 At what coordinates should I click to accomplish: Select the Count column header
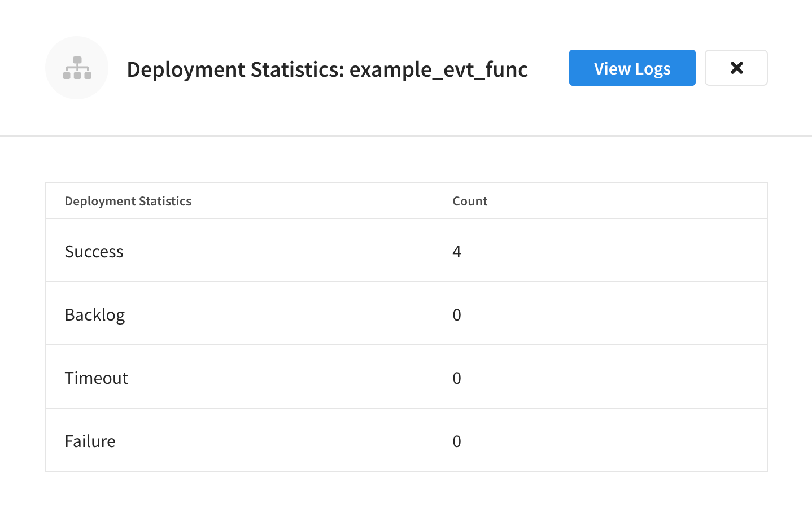tap(469, 201)
